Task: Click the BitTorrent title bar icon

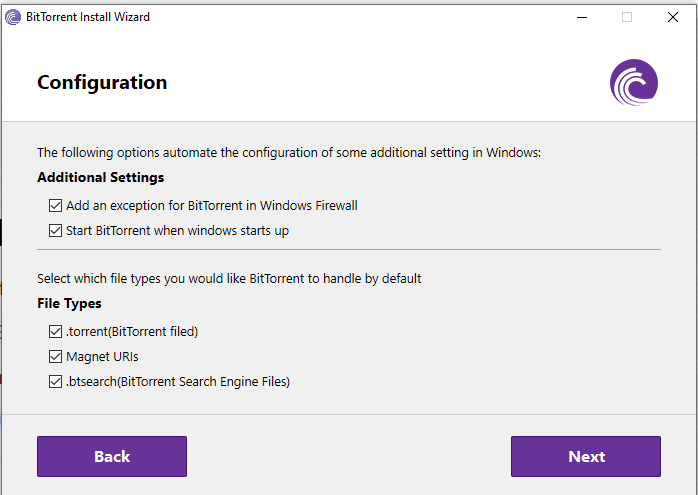Action: coord(13,17)
